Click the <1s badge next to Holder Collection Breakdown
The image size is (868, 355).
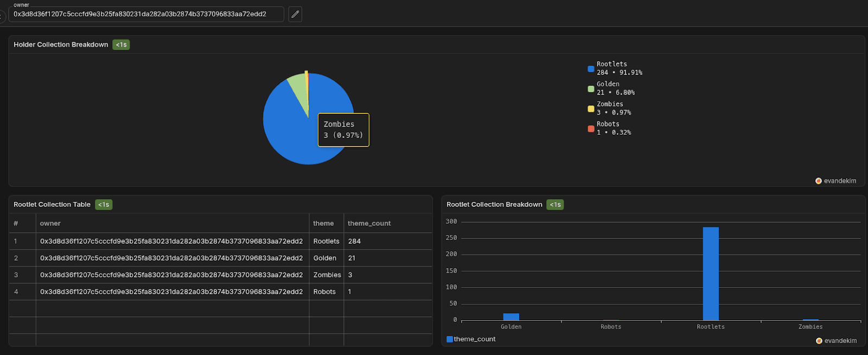(x=121, y=45)
